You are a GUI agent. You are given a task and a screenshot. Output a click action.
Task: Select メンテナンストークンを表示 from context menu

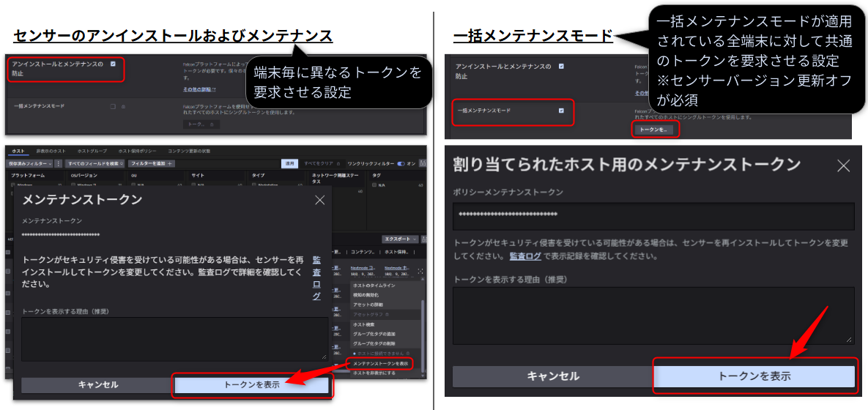380,363
